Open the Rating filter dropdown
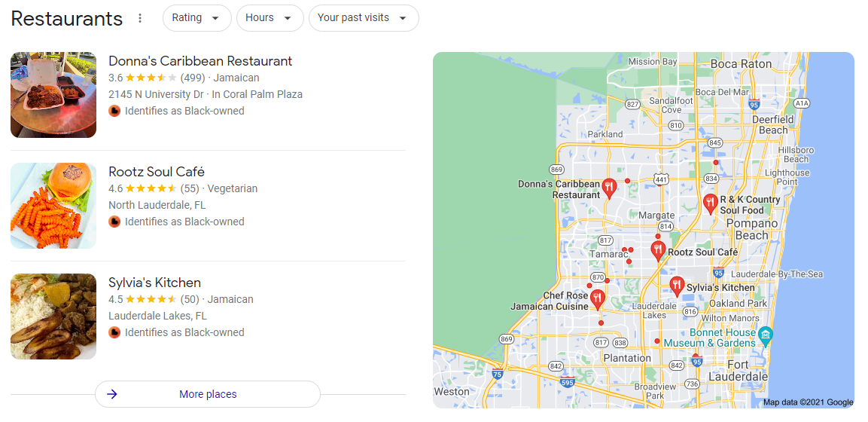This screenshot has width=868, height=422. 196,18
